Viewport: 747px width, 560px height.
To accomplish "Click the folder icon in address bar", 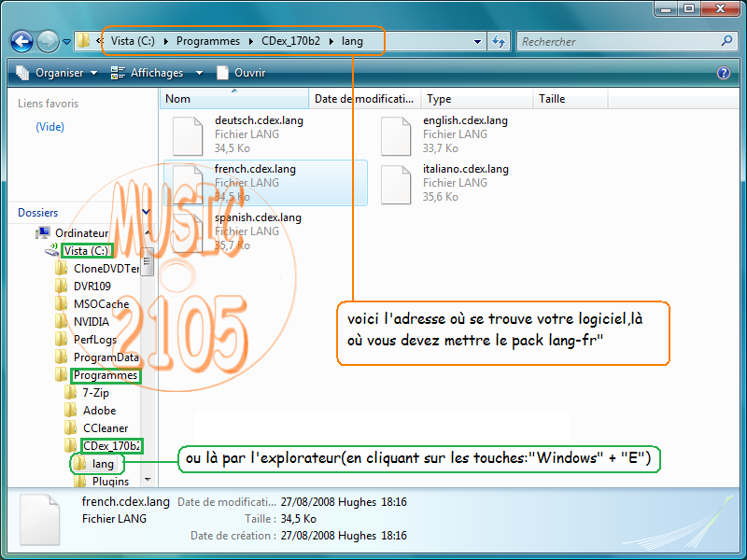I will (x=83, y=40).
